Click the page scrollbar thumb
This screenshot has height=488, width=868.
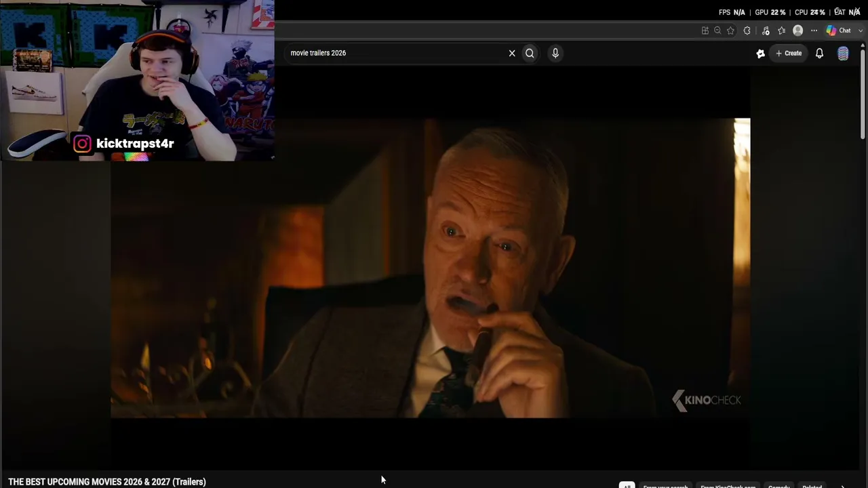[862, 94]
